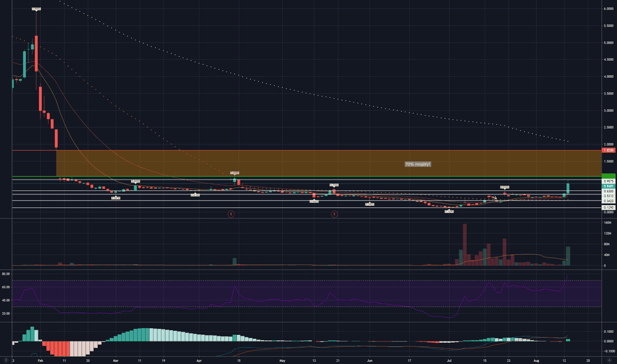This screenshot has height=364, width=617.
Task: Click the 0.6300 horizontal line price label
Action: pos(609,191)
